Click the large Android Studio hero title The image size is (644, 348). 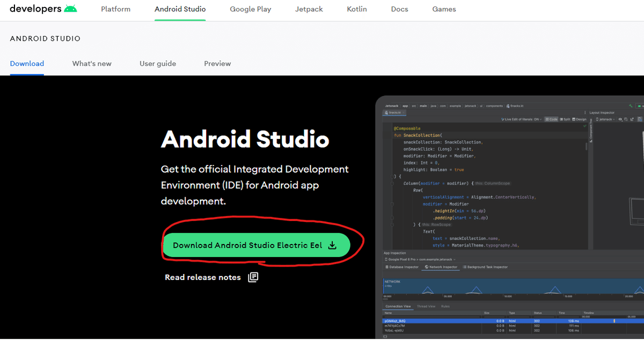(x=245, y=139)
